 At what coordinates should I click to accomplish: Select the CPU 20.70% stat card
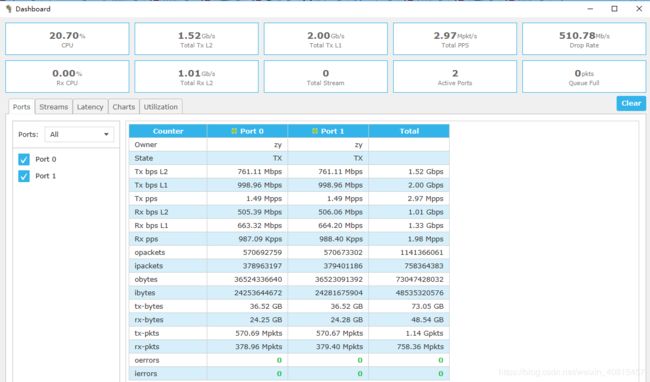67,39
